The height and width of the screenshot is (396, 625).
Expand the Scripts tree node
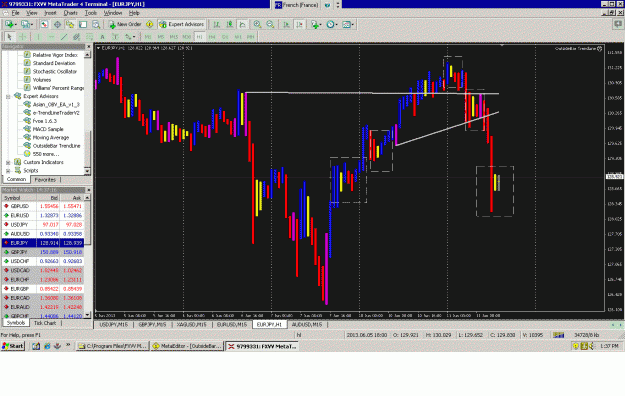click(8, 171)
